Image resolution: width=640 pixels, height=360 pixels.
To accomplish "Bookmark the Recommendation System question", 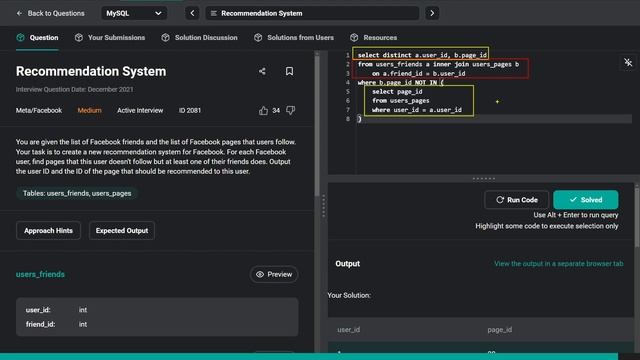I will 289,71.
